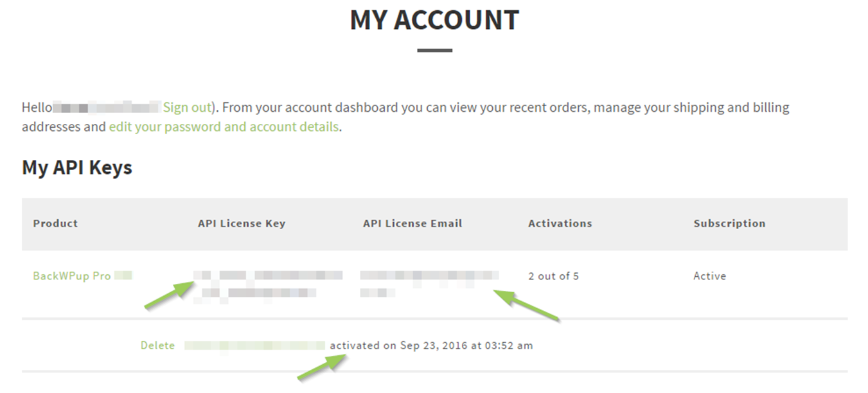Click the green arrow pointing to activated text
Image resolution: width=868 pixels, height=393 pixels.
[x=323, y=367]
